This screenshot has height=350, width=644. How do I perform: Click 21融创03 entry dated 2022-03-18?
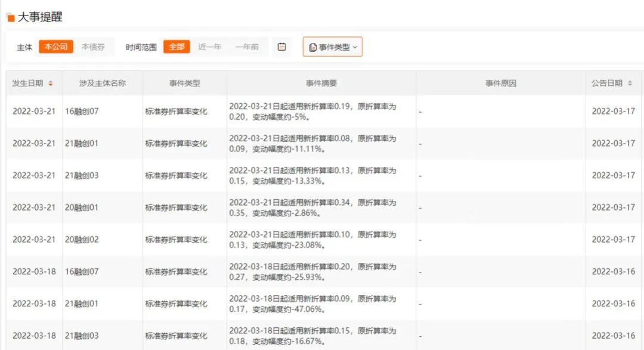pos(82,336)
